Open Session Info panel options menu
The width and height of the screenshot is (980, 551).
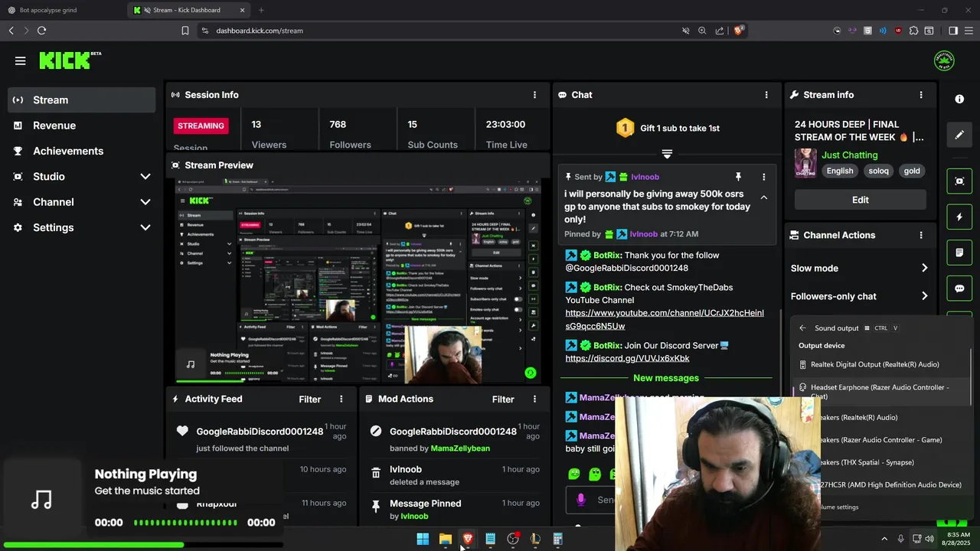tap(534, 95)
